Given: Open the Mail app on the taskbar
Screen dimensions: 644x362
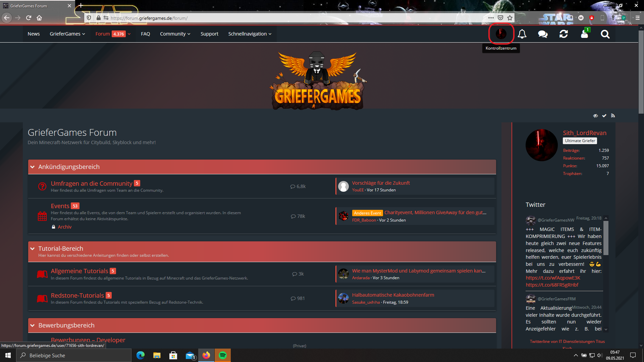Looking at the screenshot, I should click(x=190, y=355).
